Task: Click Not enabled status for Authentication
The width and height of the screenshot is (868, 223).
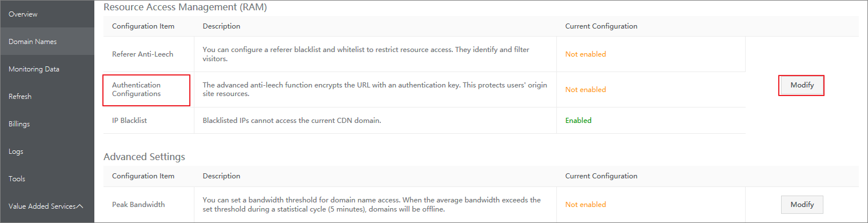Action: pyautogui.click(x=586, y=89)
